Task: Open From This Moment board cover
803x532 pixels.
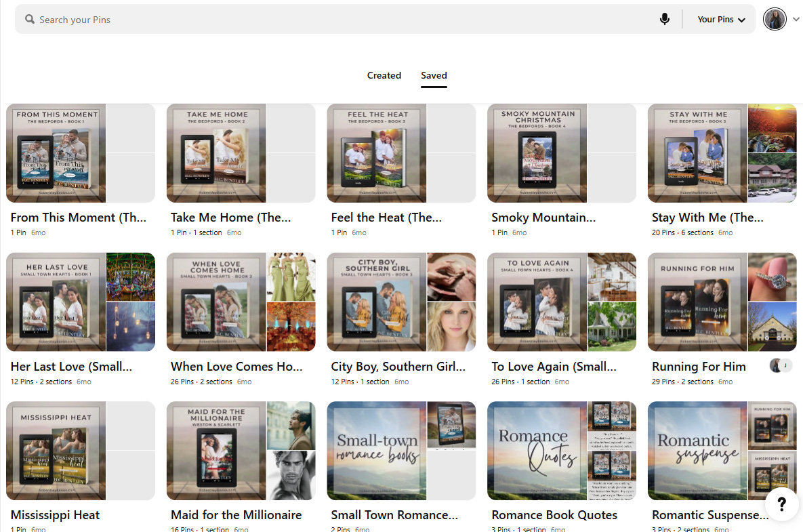Action: pyautogui.click(x=56, y=153)
